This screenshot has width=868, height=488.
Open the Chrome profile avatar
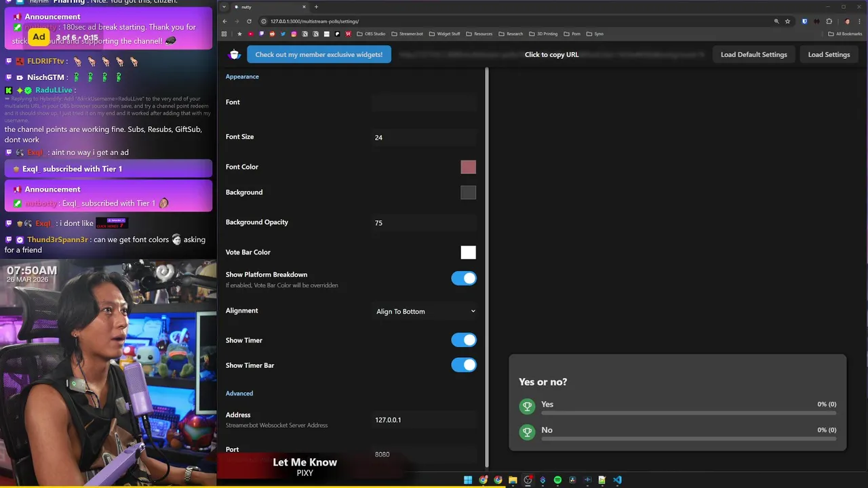(x=847, y=21)
